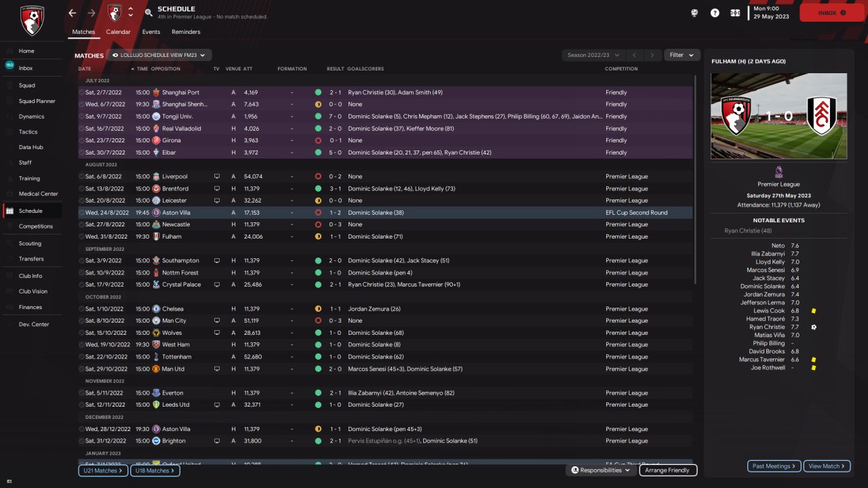
Task: Click the large Bournemouth crest above the sidebar
Action: (x=31, y=21)
